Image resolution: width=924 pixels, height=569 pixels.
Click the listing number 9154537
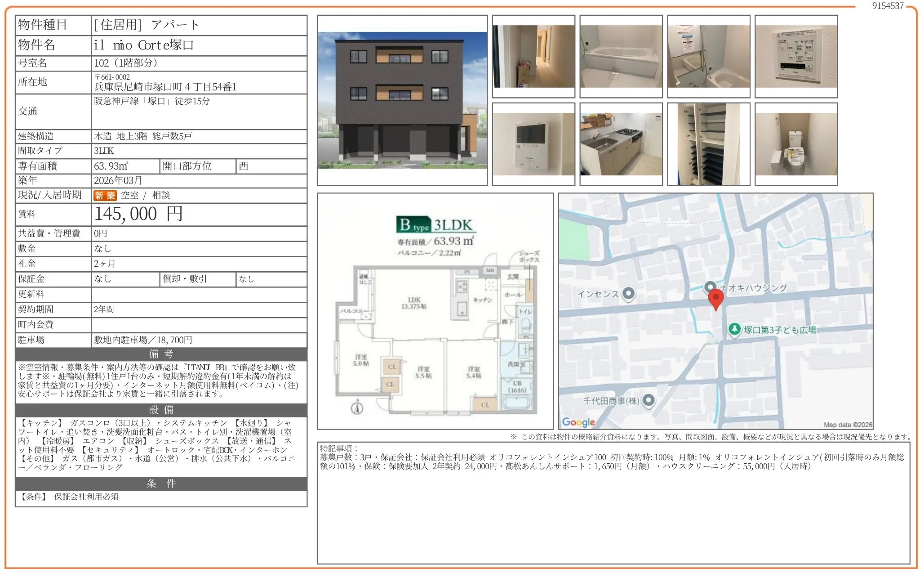pos(887,6)
